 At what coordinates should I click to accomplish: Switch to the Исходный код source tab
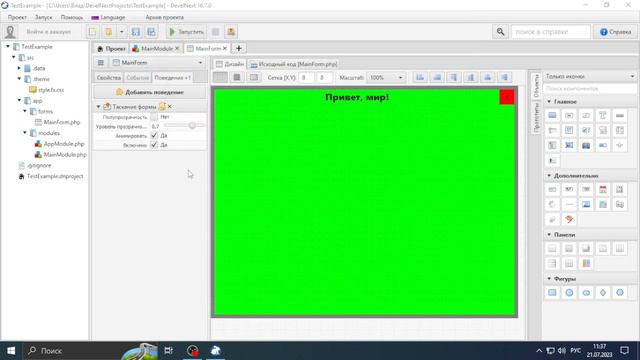tap(294, 64)
